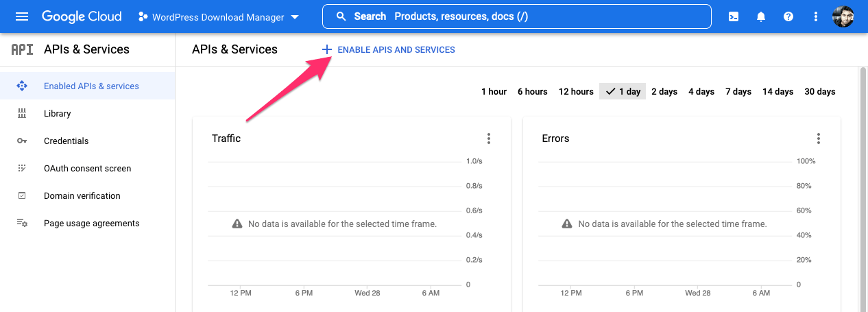Select the 12 hours time range

click(x=576, y=92)
